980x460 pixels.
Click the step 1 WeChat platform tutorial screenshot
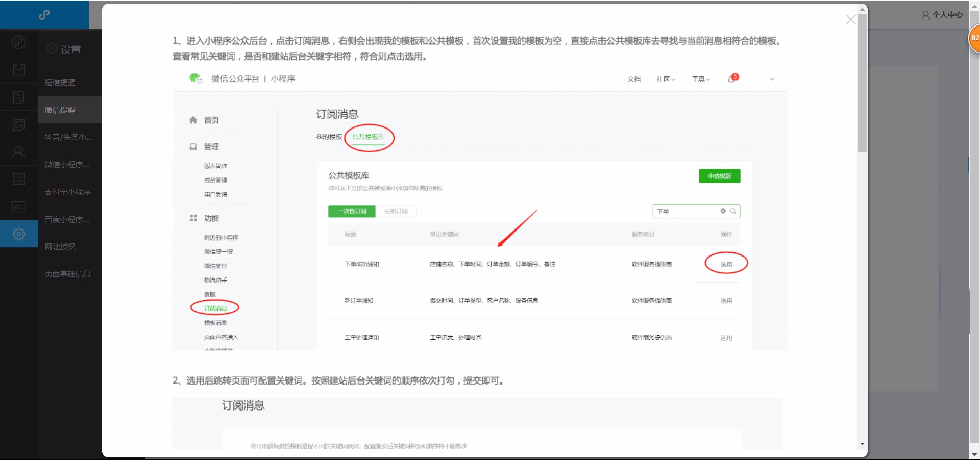480,210
